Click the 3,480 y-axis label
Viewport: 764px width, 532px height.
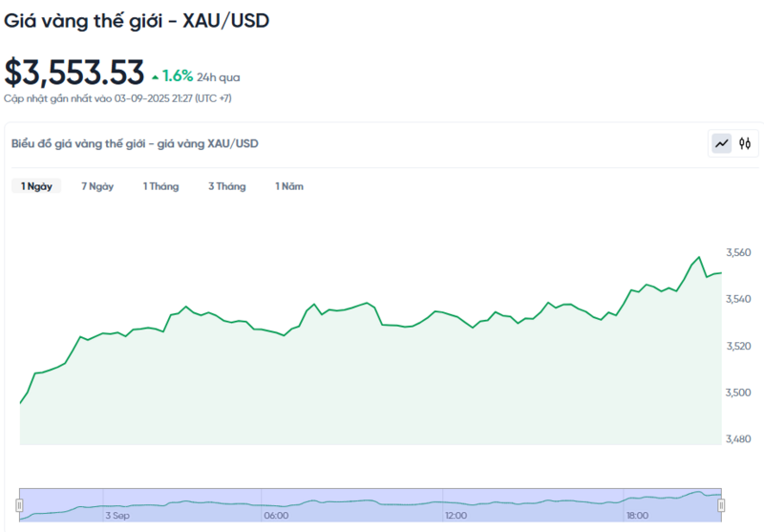click(x=738, y=439)
